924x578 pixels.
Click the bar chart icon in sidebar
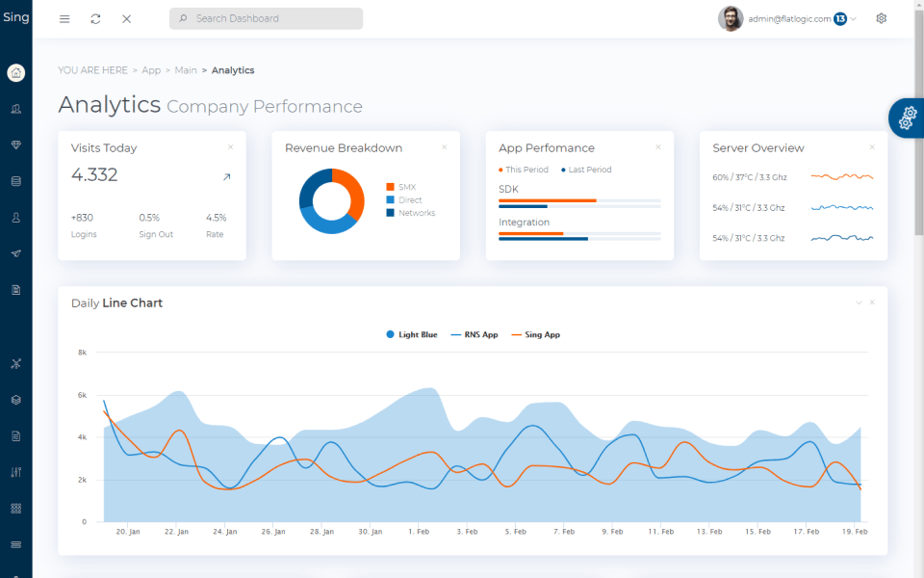click(x=15, y=472)
